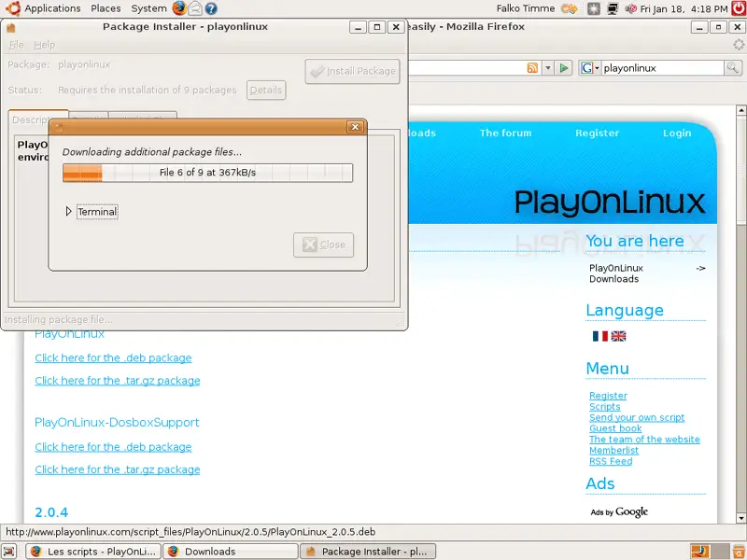Click Register in the blue site header

(x=597, y=133)
